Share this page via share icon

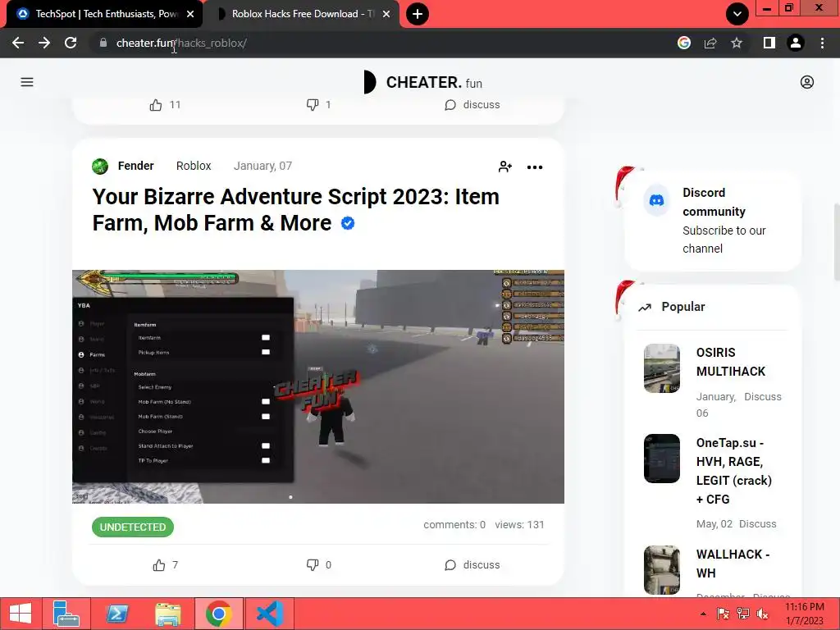pyautogui.click(x=710, y=43)
